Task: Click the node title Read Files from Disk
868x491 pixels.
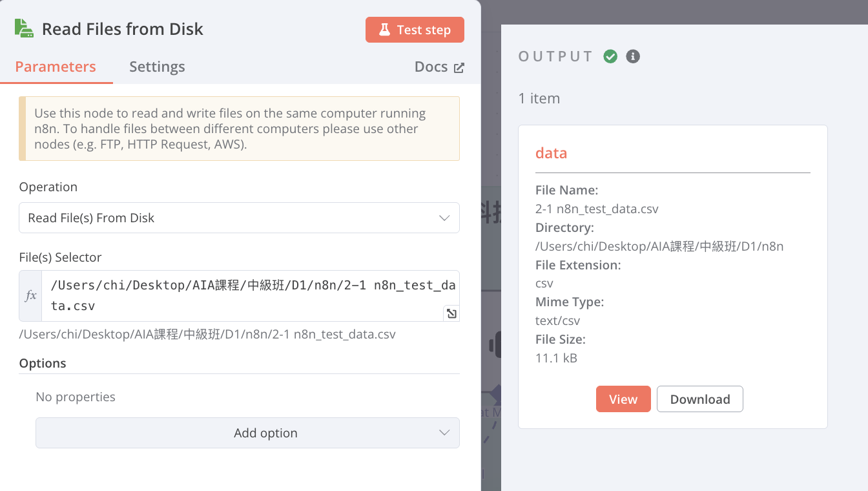Action: [123, 29]
